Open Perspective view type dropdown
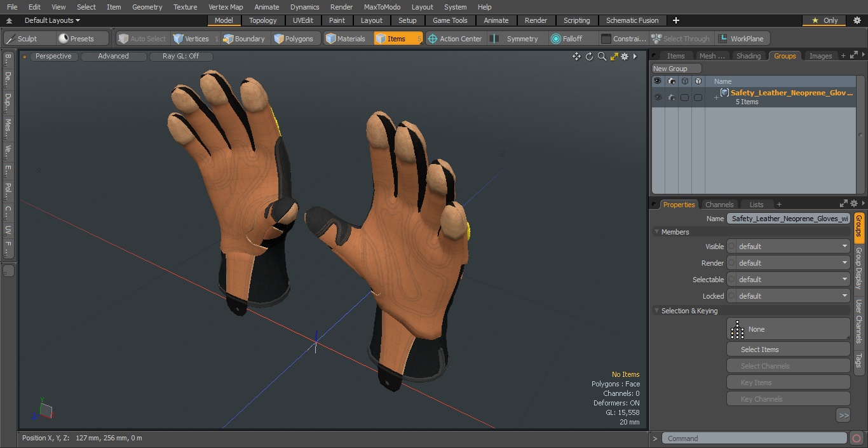This screenshot has width=868, height=448. (x=53, y=57)
